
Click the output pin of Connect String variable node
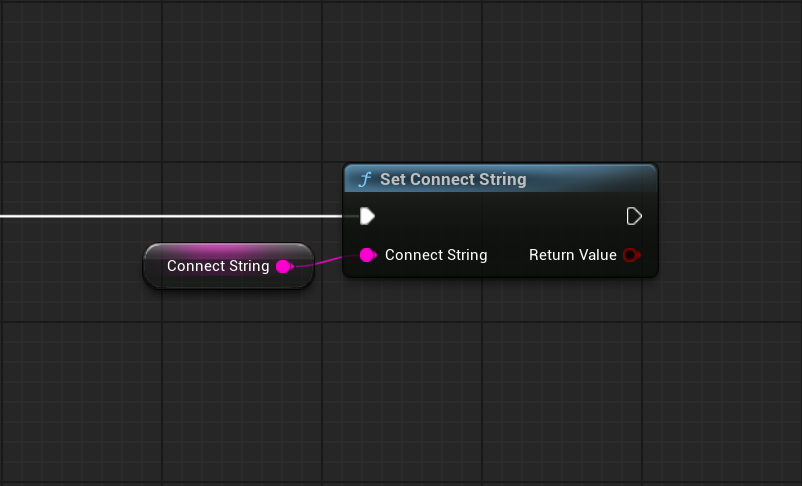tap(283, 266)
